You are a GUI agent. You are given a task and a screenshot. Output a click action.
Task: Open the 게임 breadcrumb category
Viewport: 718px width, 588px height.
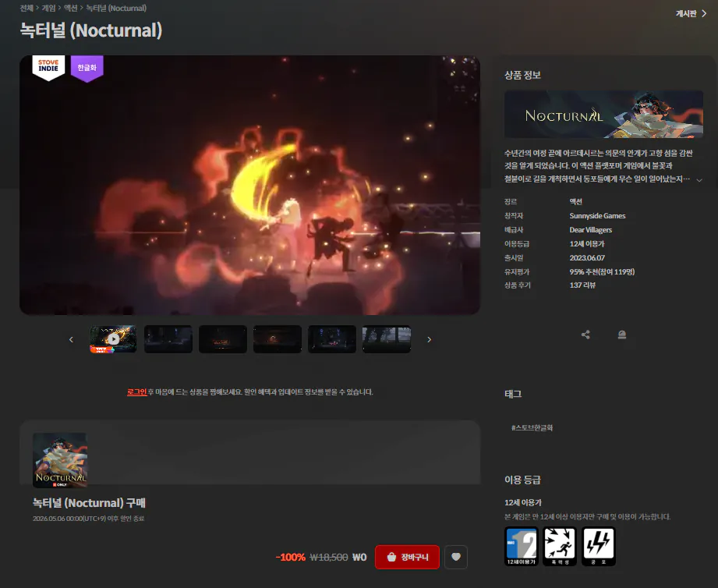48,8
